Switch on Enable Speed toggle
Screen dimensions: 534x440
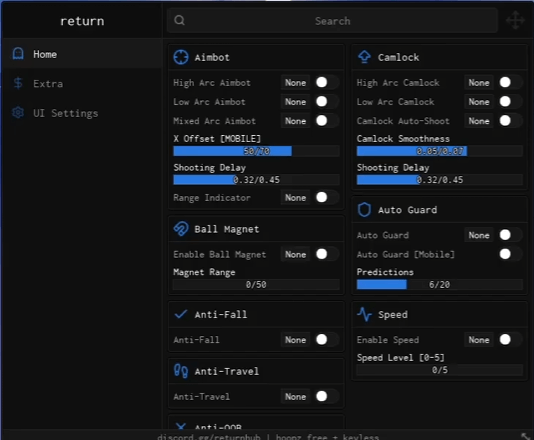(x=511, y=340)
